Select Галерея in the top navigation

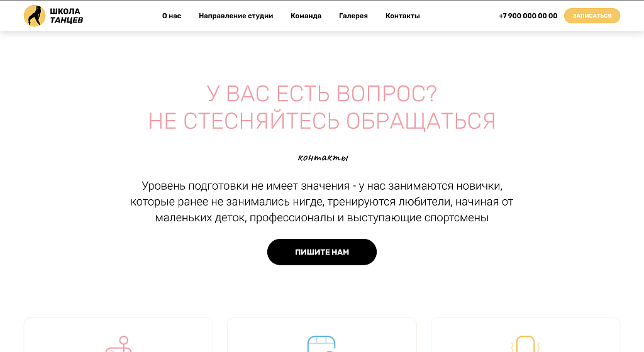[353, 16]
